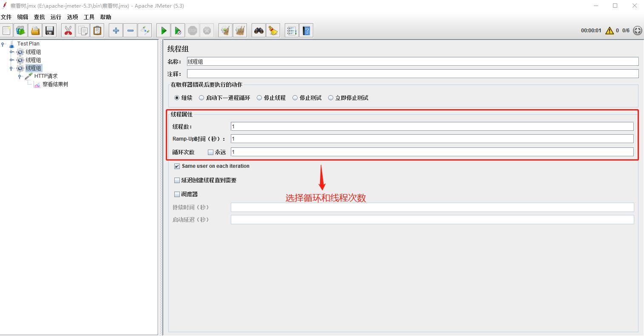Image resolution: width=644 pixels, height=336 pixels.
Task: Expand the second 线程组 node handle
Action: 11,60
